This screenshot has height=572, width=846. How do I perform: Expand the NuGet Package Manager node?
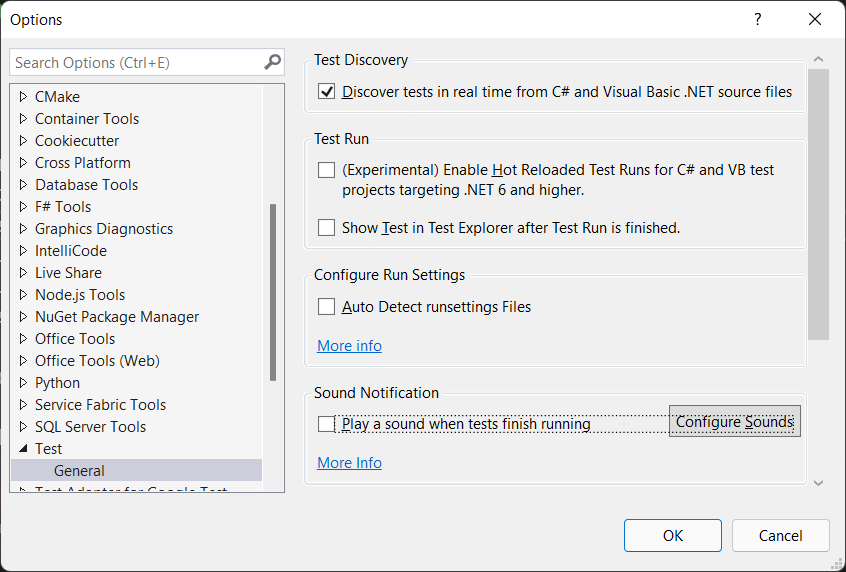pyautogui.click(x=23, y=317)
